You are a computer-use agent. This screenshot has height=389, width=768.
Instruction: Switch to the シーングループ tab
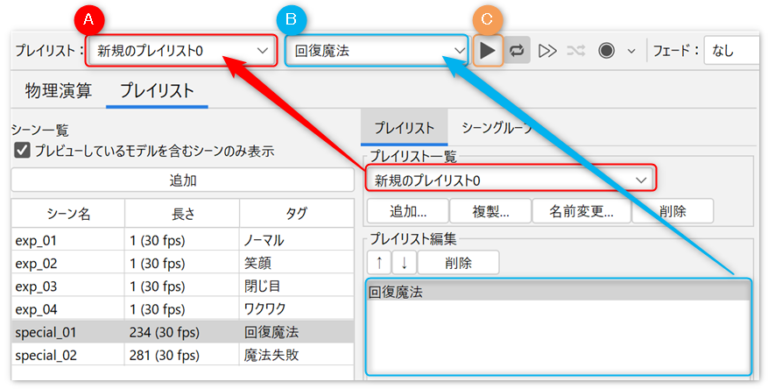pyautogui.click(x=497, y=128)
